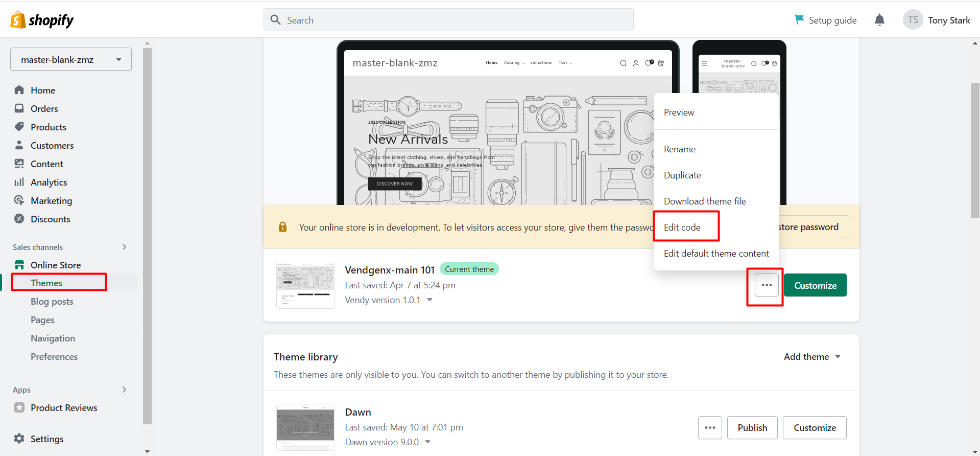Click the Marketing target icon
Image resolution: width=980 pixels, height=456 pixels.
[19, 200]
